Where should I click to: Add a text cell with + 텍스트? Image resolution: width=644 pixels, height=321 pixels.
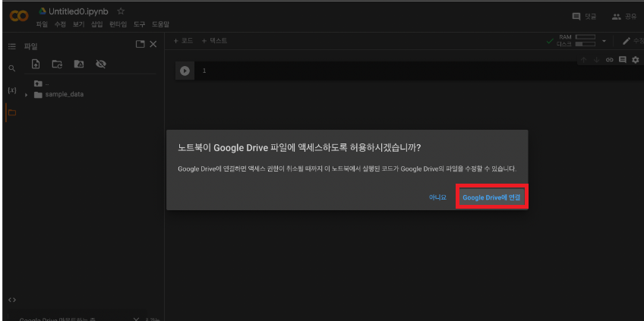[214, 41]
